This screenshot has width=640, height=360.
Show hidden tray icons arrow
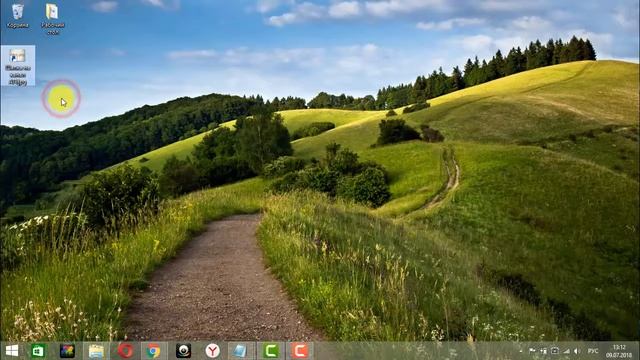click(521, 351)
